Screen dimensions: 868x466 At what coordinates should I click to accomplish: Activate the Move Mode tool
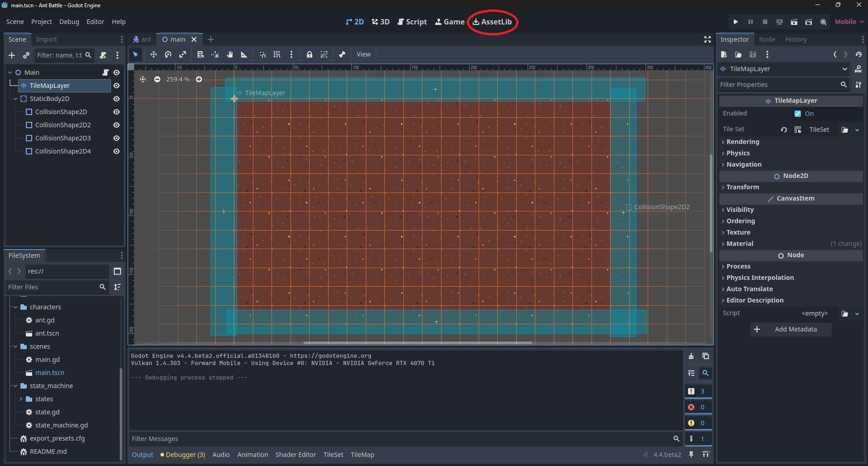[154, 54]
